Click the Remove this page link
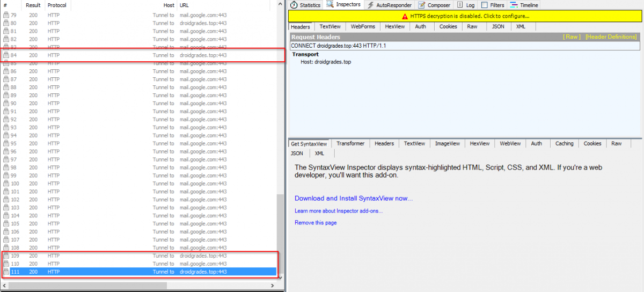This screenshot has height=292, width=644. click(316, 223)
